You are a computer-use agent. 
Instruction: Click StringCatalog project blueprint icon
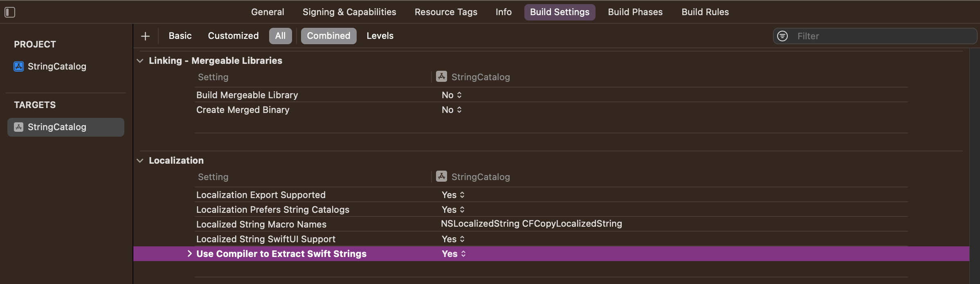19,66
